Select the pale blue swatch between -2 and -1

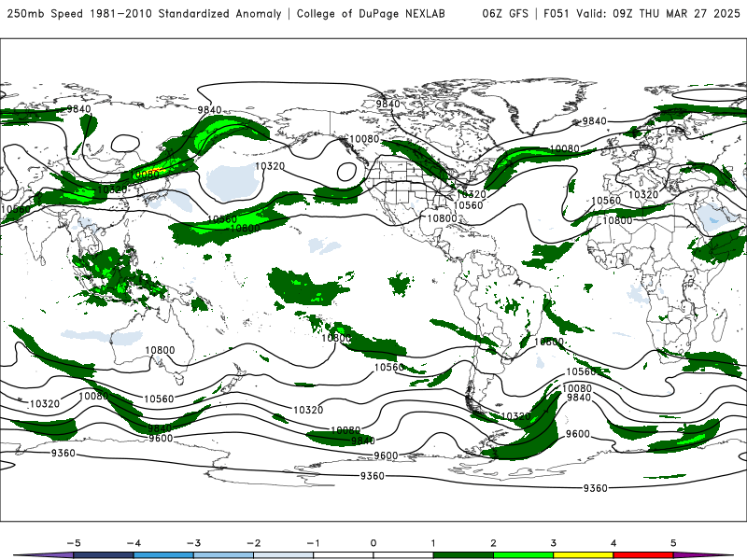[284, 555]
